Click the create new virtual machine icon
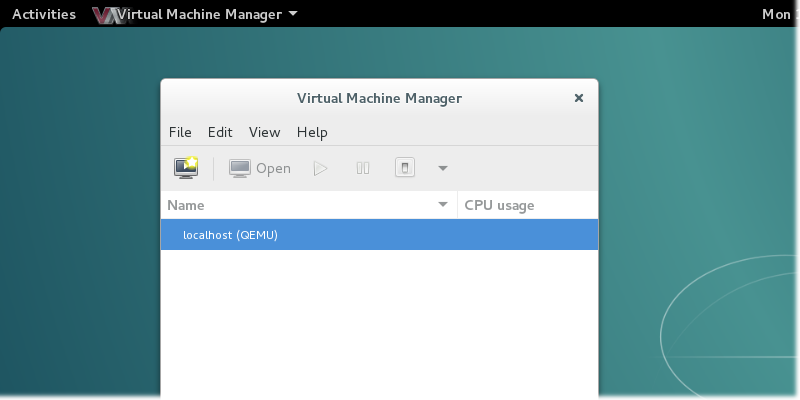The height and width of the screenshot is (400, 800). [x=186, y=168]
